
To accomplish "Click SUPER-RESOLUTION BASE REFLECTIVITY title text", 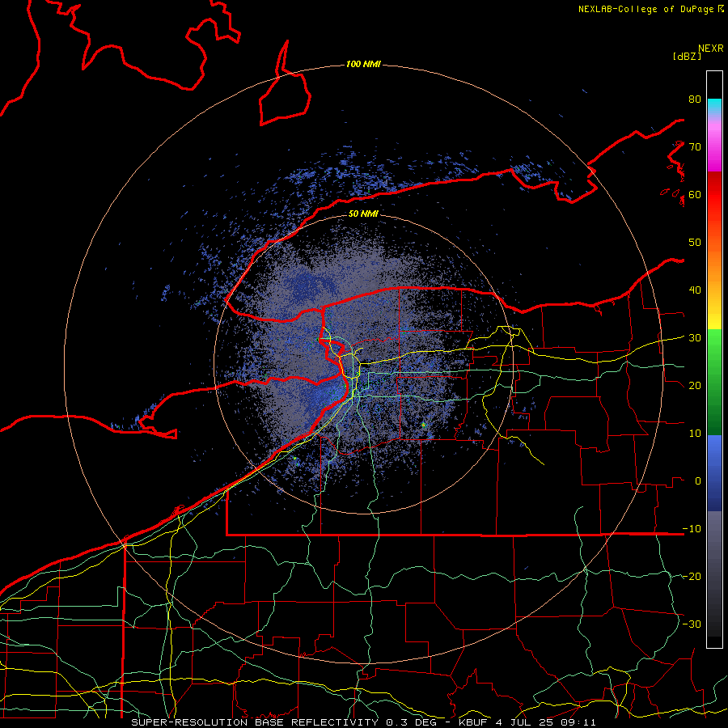I will pos(254,722).
